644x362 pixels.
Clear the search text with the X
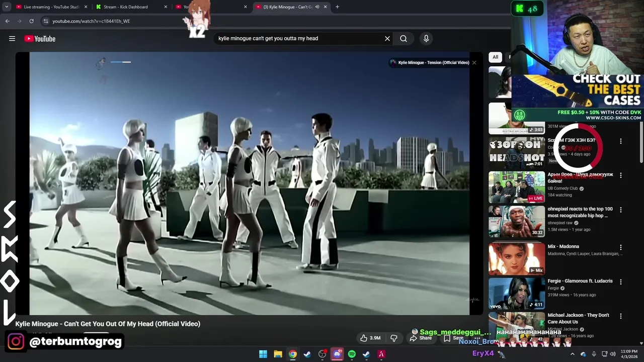[x=387, y=38]
